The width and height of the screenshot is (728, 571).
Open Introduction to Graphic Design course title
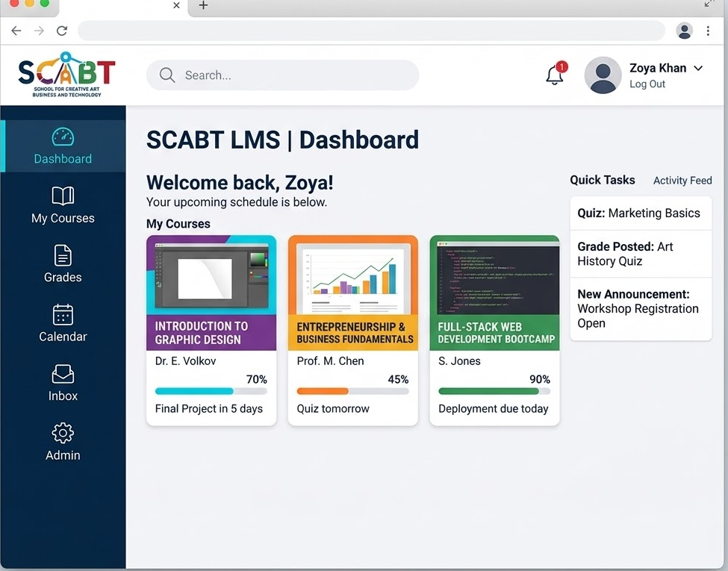(x=202, y=333)
